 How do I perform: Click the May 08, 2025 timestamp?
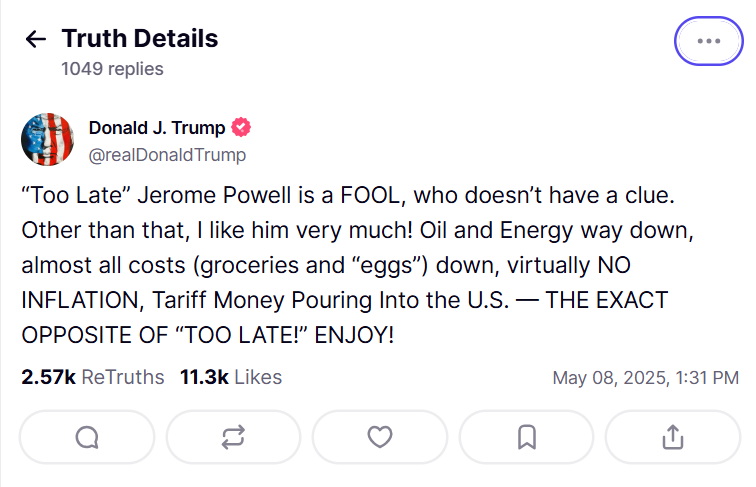coord(645,378)
